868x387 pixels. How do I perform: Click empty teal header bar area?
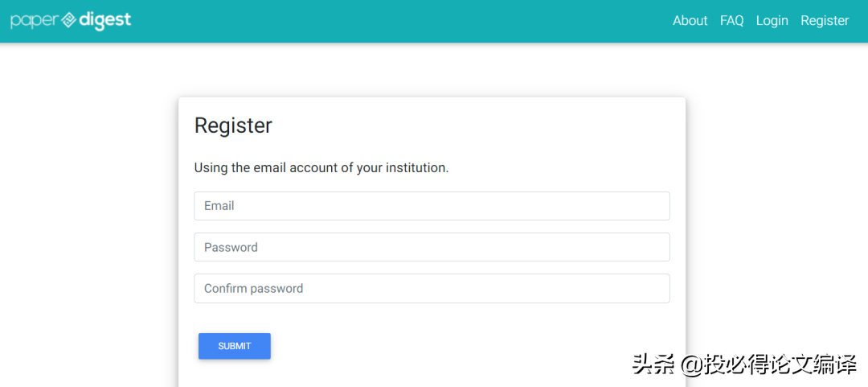click(402, 21)
